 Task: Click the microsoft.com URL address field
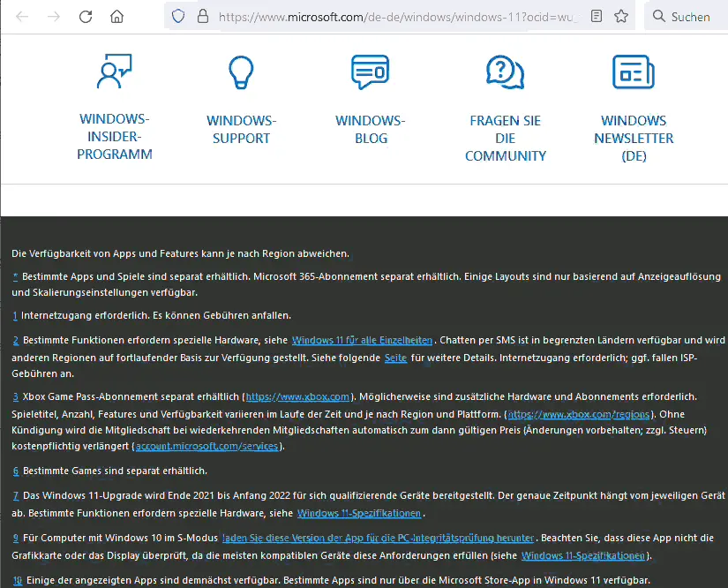click(397, 17)
